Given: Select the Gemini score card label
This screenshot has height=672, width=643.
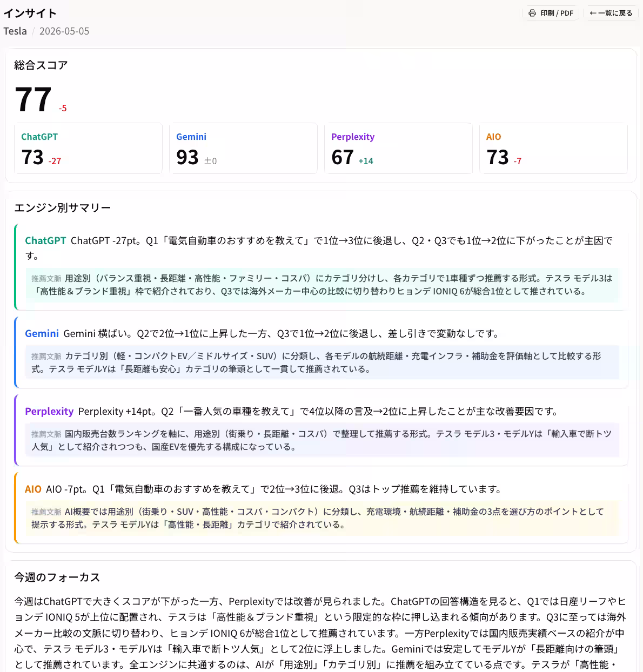Looking at the screenshot, I should [191, 137].
